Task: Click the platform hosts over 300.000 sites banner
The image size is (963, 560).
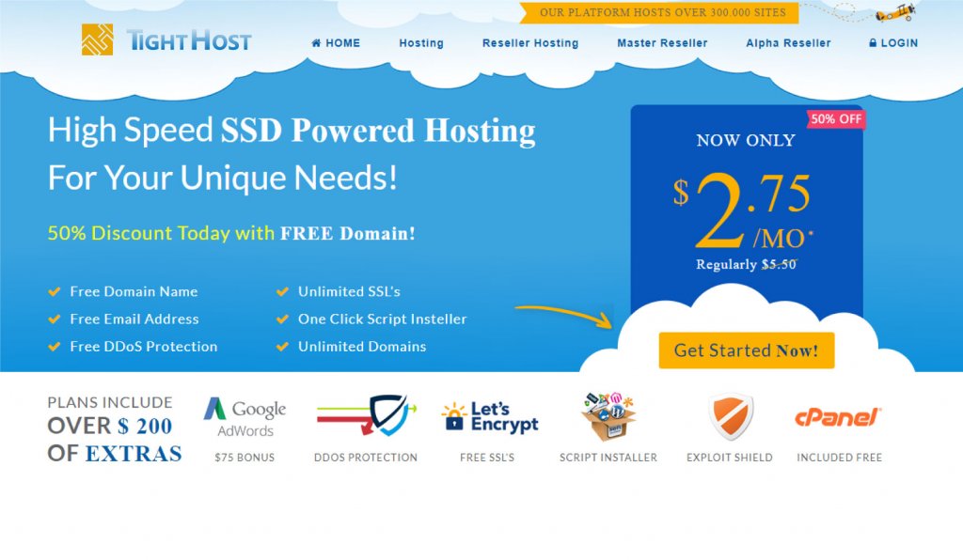Action: point(659,13)
